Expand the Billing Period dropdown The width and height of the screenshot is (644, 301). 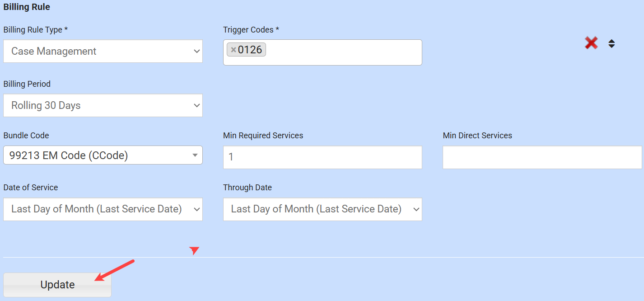pos(103,105)
